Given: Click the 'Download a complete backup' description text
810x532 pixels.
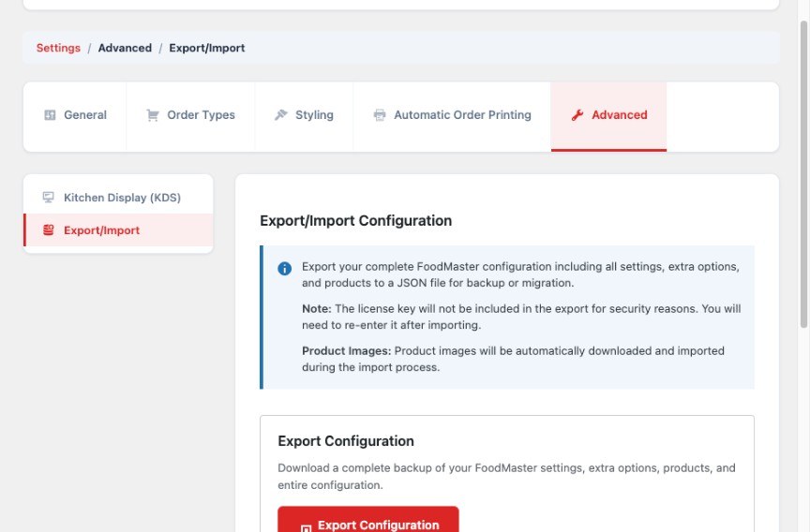Looking at the screenshot, I should (507, 477).
